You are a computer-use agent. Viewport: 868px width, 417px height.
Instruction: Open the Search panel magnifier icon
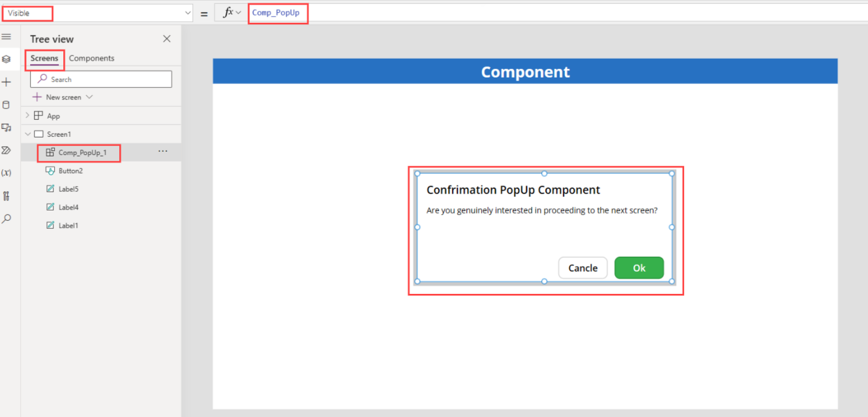[7, 218]
